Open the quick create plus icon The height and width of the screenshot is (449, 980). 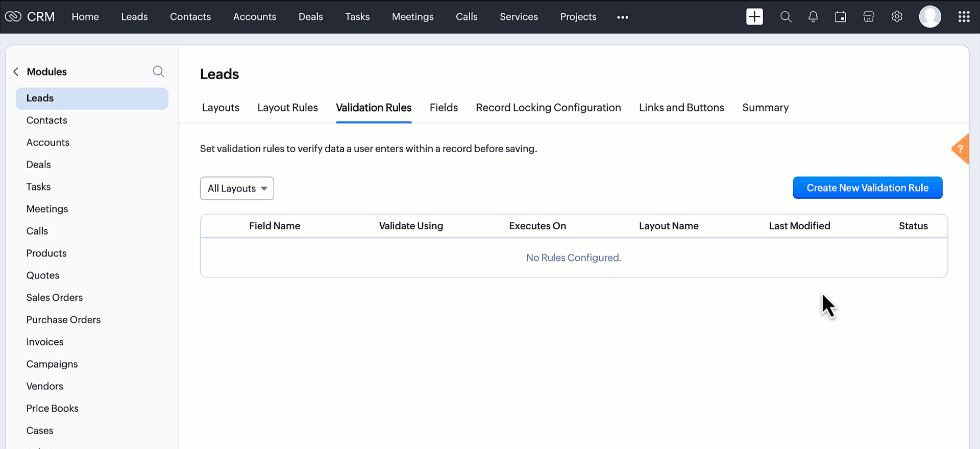click(x=754, y=17)
